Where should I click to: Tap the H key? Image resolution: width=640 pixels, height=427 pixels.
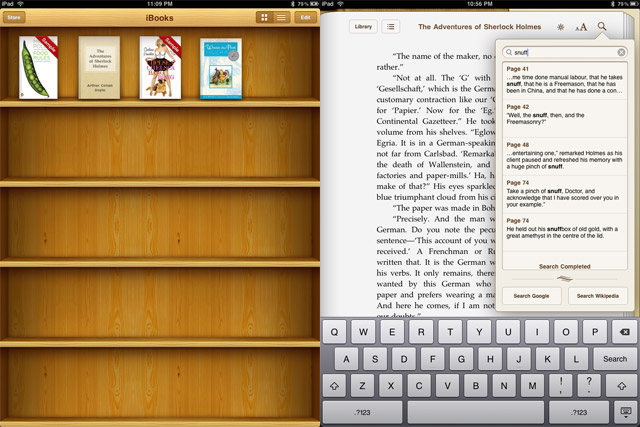tap(490, 359)
